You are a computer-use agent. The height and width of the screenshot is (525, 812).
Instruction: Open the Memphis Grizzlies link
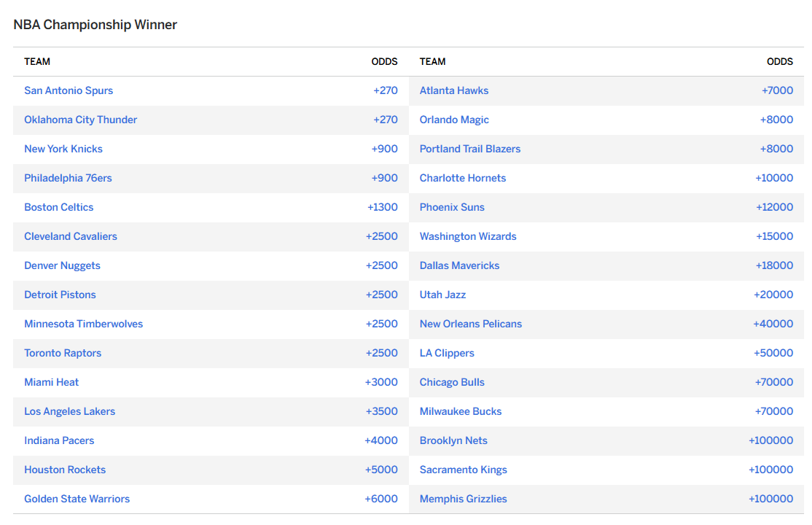[463, 499]
